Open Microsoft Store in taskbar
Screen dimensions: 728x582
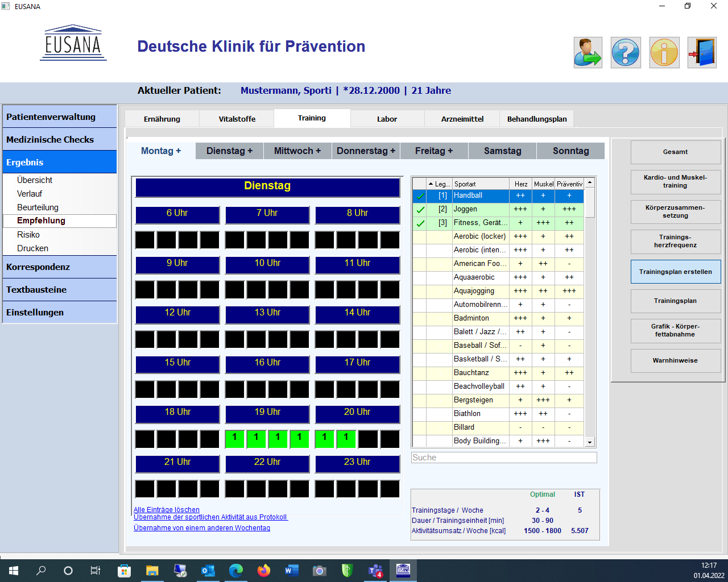124,571
